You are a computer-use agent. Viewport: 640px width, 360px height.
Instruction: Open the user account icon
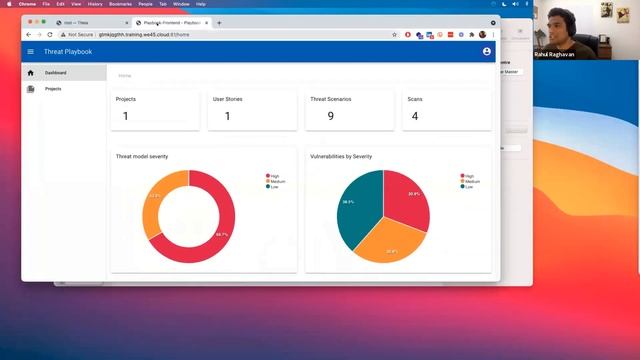(486, 52)
